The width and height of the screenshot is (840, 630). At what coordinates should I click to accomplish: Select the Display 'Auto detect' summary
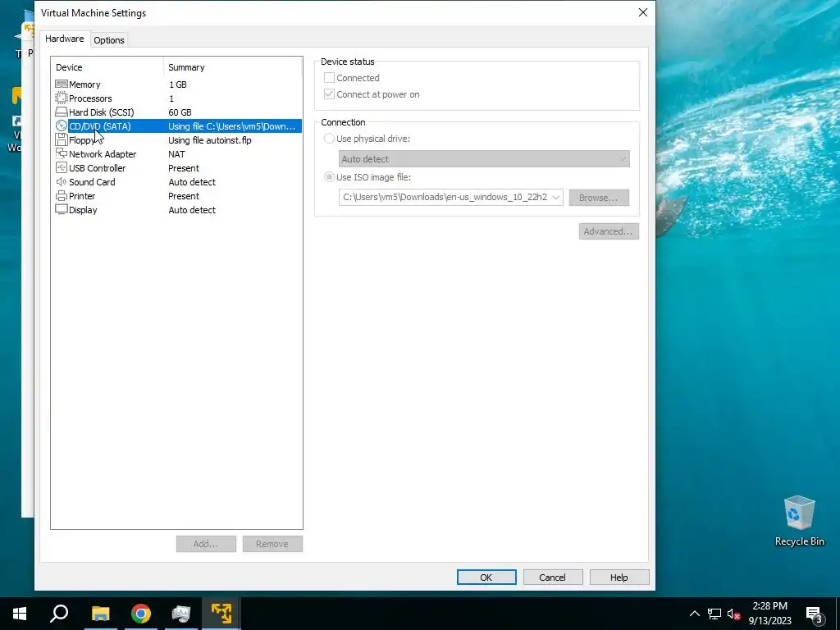pos(192,209)
